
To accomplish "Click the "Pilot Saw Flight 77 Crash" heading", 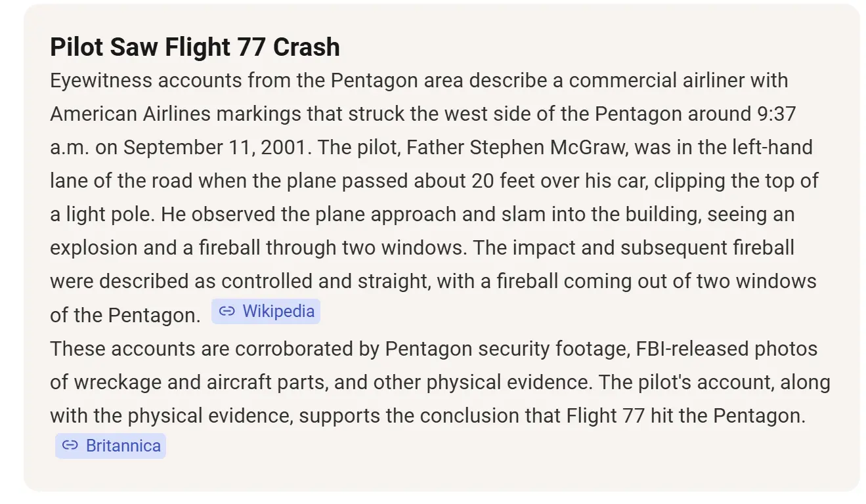I will (195, 47).
